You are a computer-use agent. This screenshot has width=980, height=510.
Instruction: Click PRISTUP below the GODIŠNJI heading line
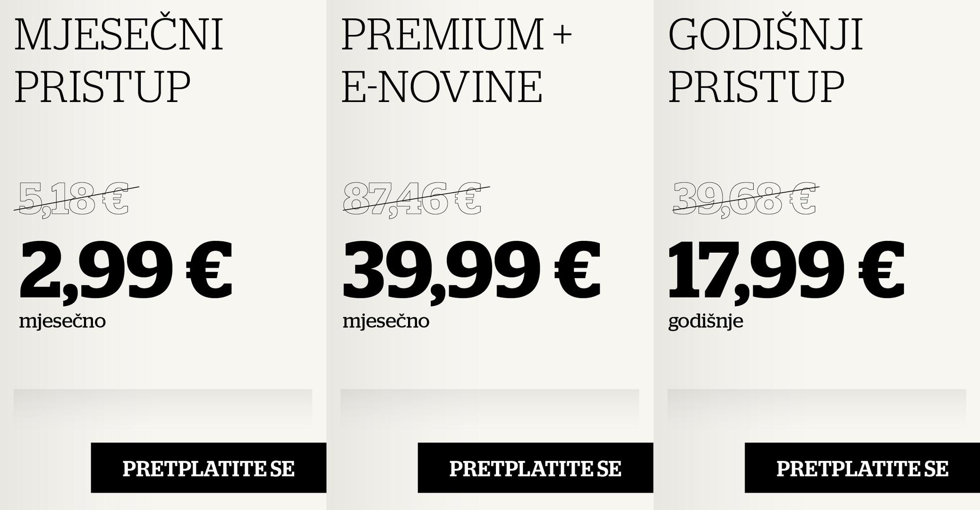click(x=756, y=86)
